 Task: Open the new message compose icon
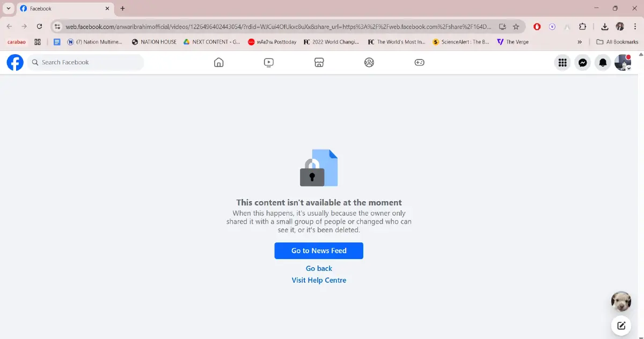coord(621,325)
